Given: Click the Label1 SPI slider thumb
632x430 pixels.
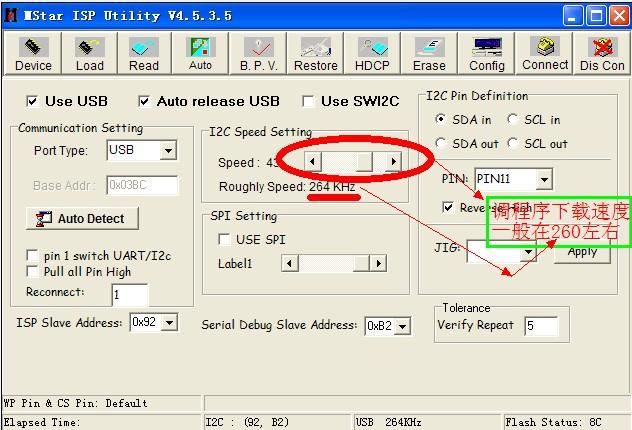Looking at the screenshot, I should point(361,264).
